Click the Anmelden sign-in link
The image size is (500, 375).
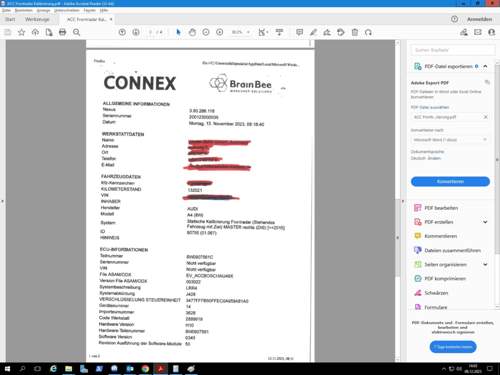click(479, 19)
